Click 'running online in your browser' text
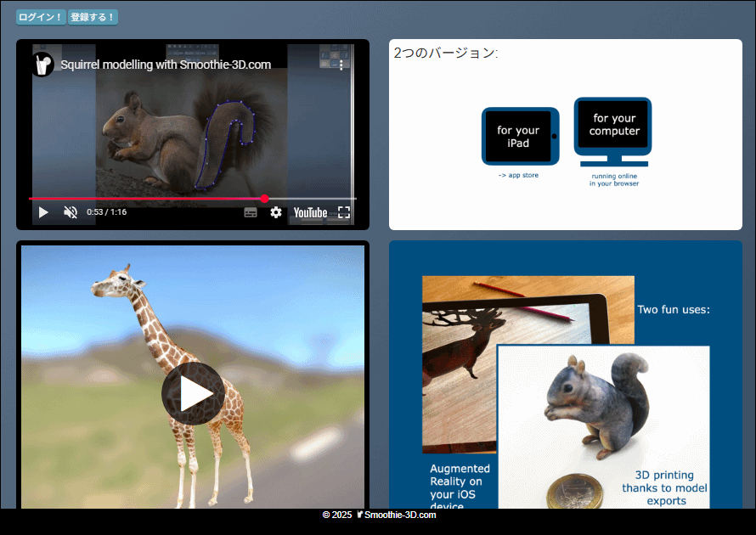Image resolution: width=756 pixels, height=535 pixels. [614, 180]
